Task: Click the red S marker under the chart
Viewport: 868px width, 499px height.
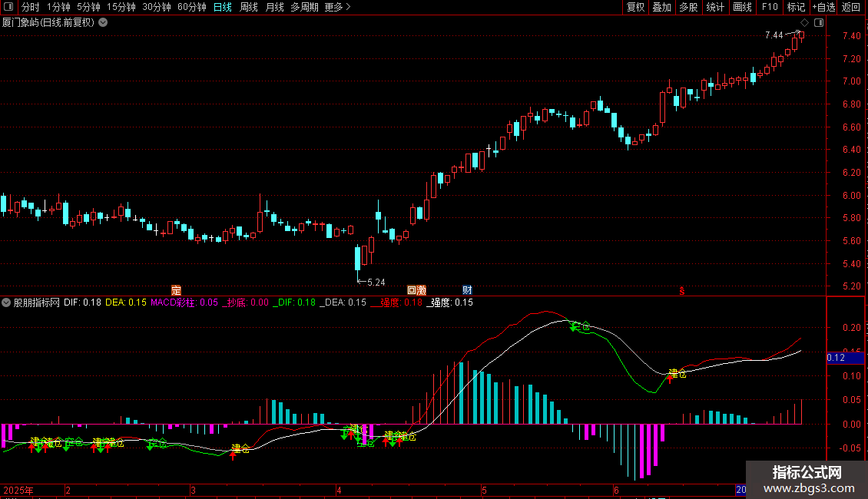Action: click(x=682, y=292)
